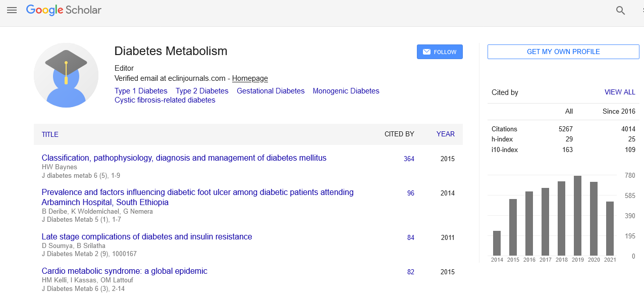Screen dimensions: 644x296
Task: Open VIEW ALL under Cited by
Action: [620, 92]
